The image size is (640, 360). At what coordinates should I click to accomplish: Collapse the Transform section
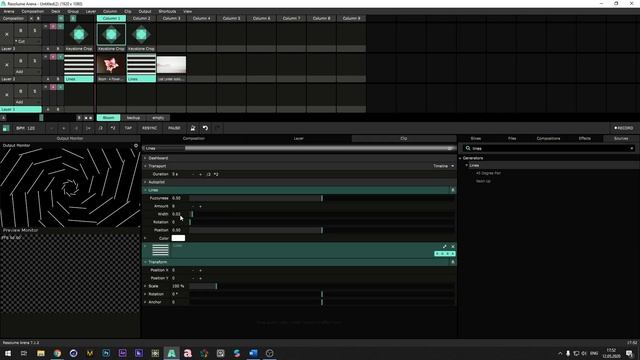point(145,262)
